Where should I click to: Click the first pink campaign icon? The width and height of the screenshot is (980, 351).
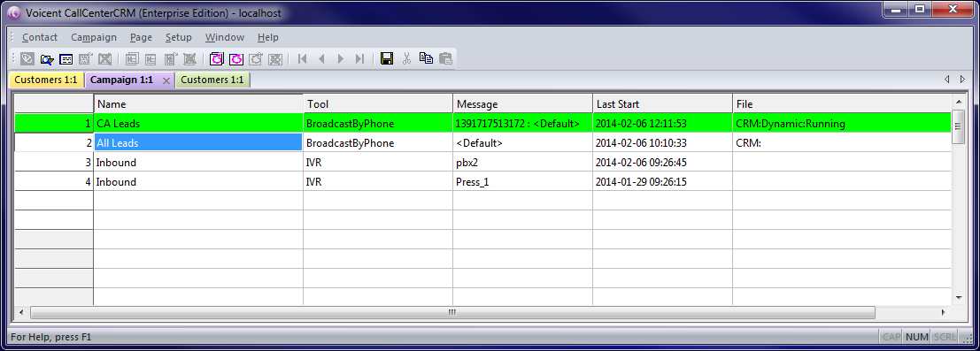[217, 59]
